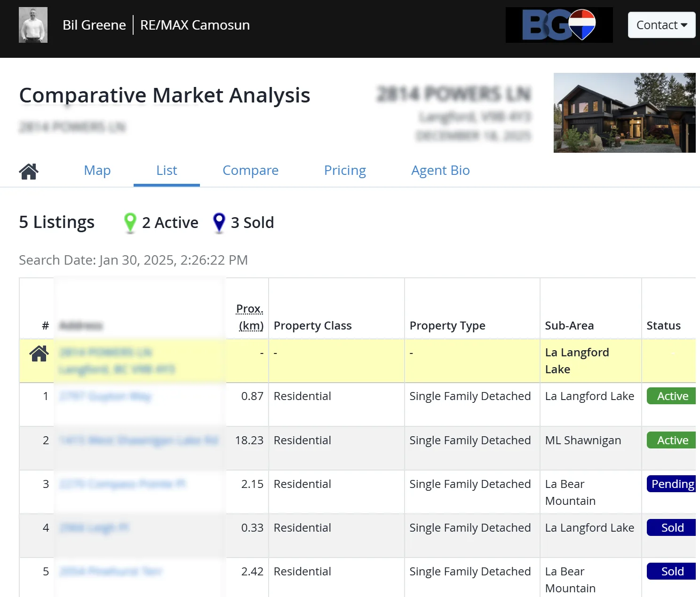Click the Bil Greene name link

coord(94,24)
